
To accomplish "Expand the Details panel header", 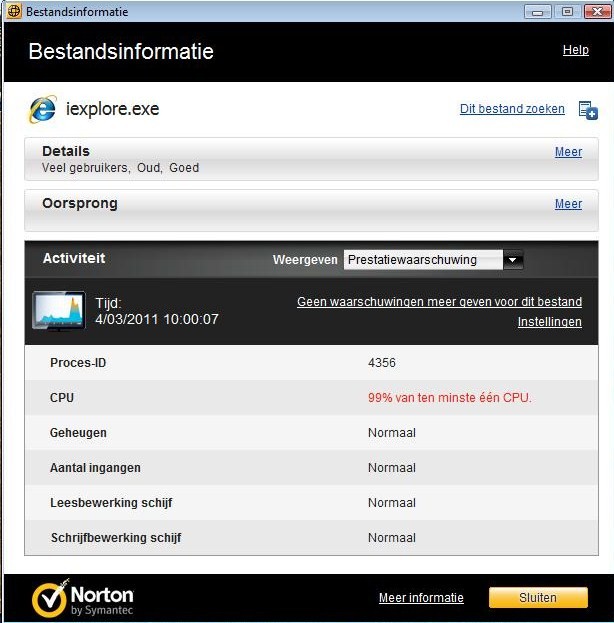I will click(x=311, y=159).
